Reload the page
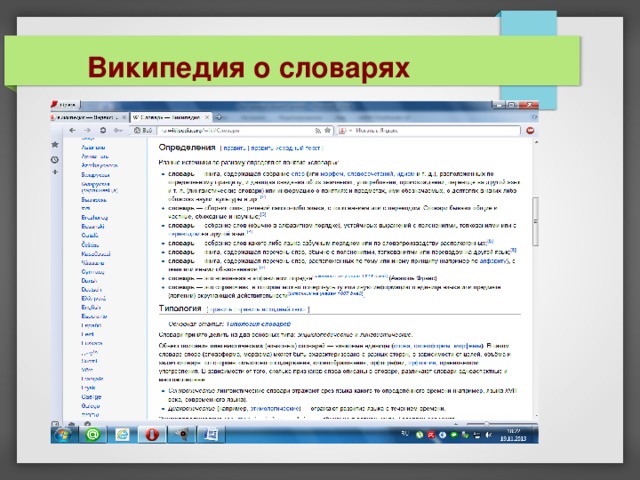 102,131
